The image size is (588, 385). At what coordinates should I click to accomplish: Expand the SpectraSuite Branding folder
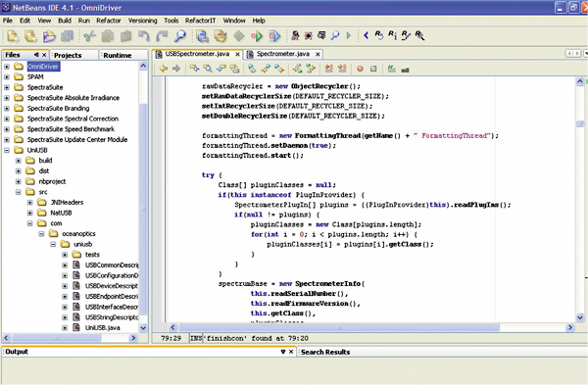(7, 109)
